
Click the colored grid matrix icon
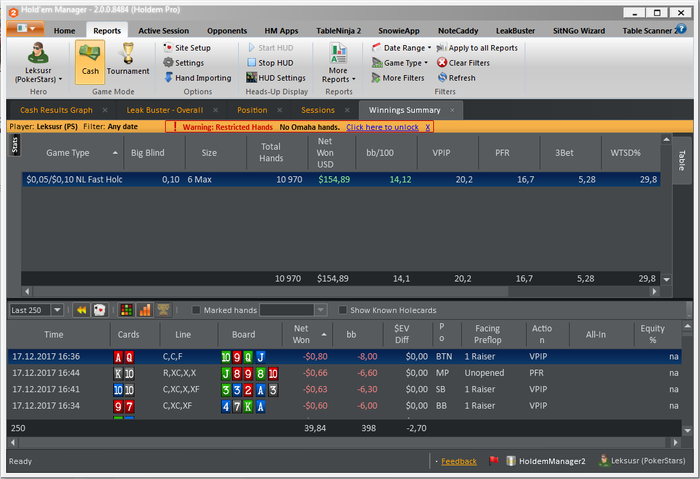click(126, 310)
